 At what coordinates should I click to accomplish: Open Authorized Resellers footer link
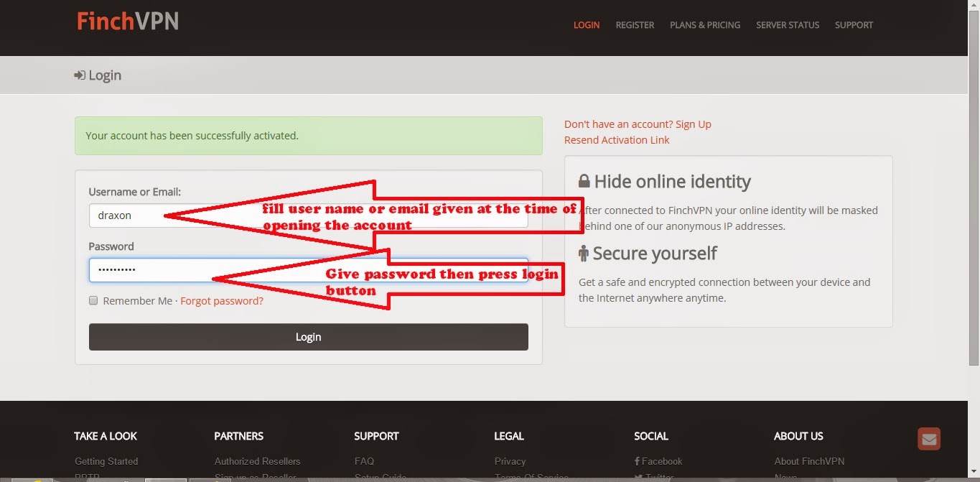point(257,461)
